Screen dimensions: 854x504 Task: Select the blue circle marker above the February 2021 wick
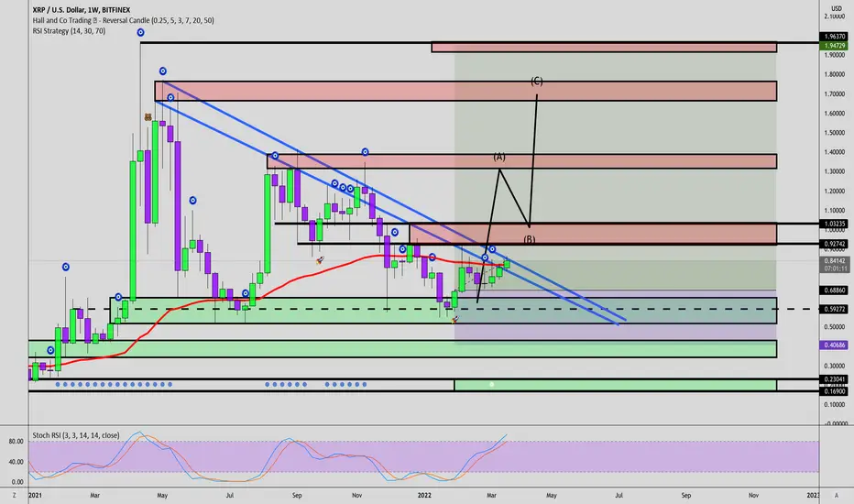tap(65, 267)
